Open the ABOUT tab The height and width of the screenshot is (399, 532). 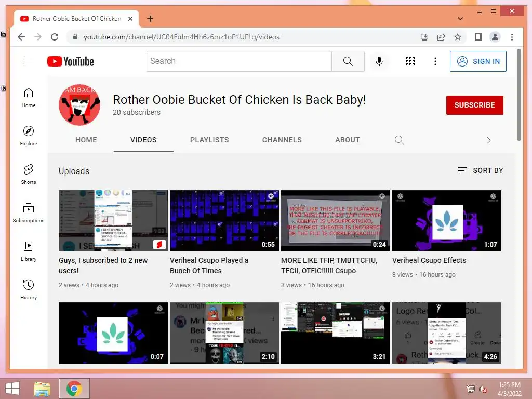(348, 140)
